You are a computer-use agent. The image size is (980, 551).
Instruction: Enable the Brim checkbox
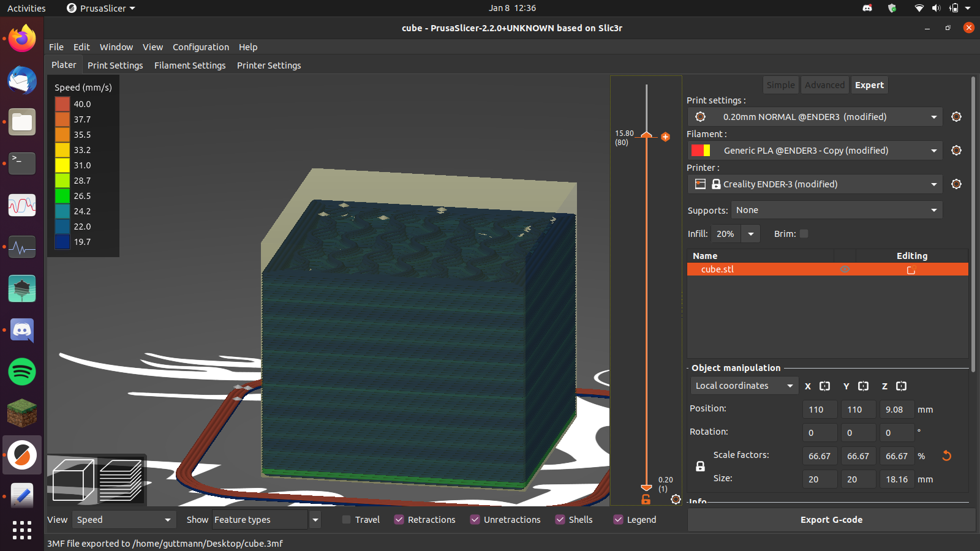coord(804,234)
